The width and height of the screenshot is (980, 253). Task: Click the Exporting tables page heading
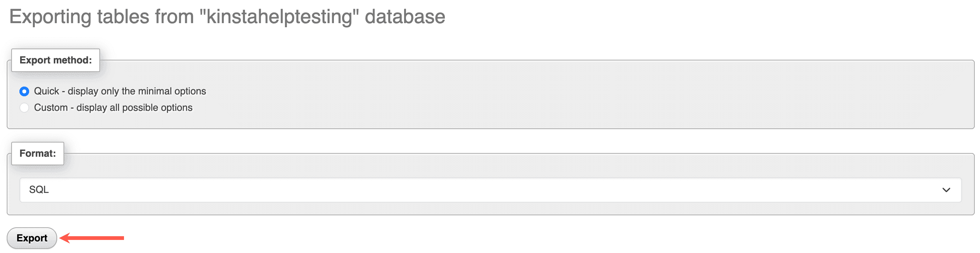point(228,16)
